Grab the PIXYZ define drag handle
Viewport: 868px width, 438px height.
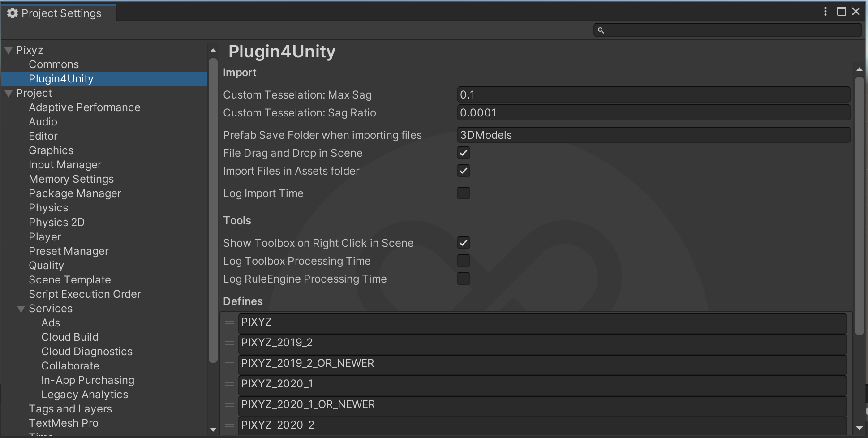point(229,322)
